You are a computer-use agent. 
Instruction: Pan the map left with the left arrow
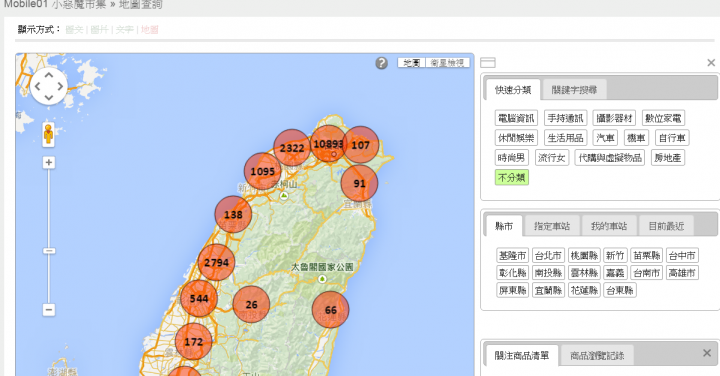pos(37,86)
